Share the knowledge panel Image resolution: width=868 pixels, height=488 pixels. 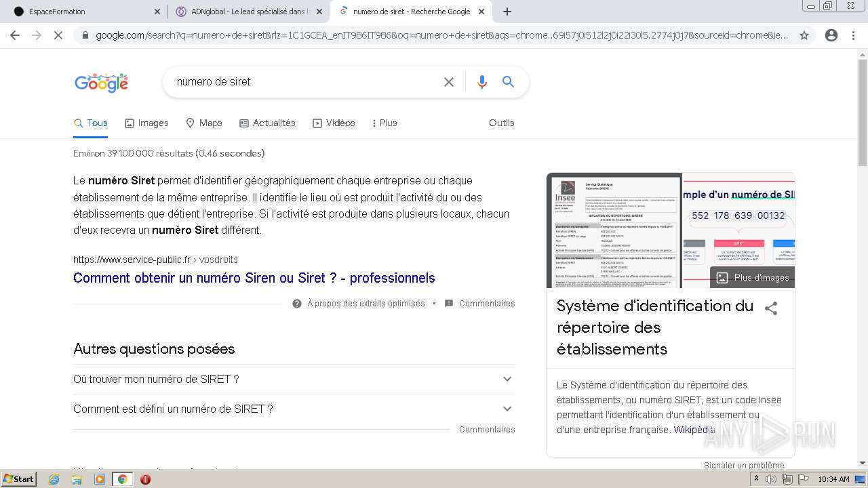point(771,308)
